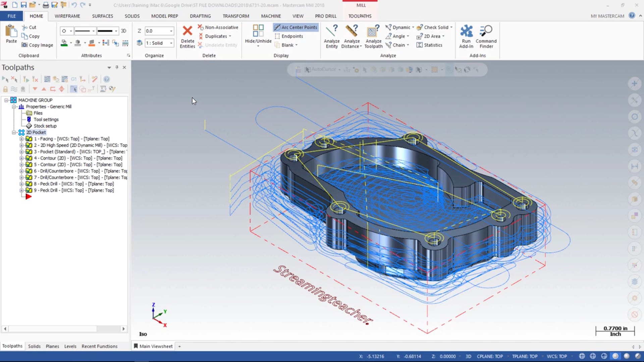Click the toggle locking padlock icon
The image size is (644, 362).
(5, 89)
